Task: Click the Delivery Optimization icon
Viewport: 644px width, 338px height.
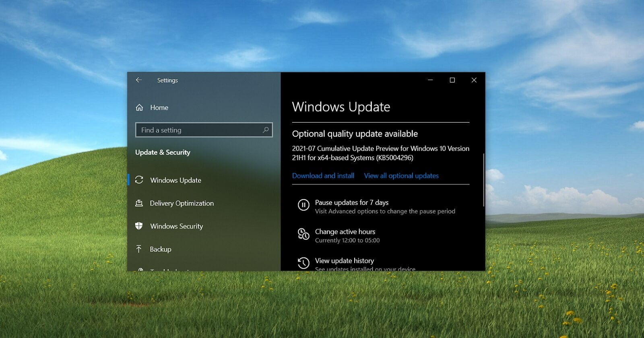Action: point(139,203)
